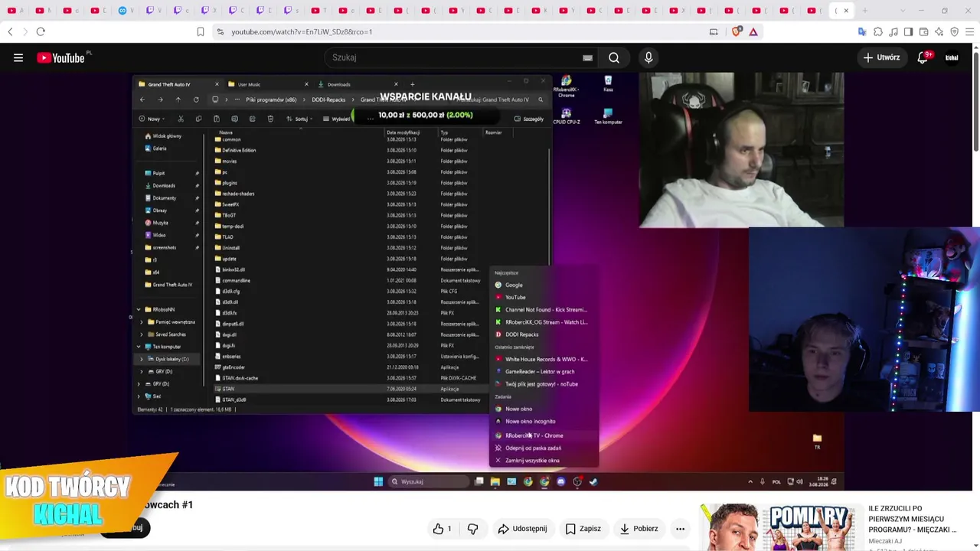The width and height of the screenshot is (980, 551).
Task: Click the Discord icon in the video taskbar
Action: click(x=560, y=481)
